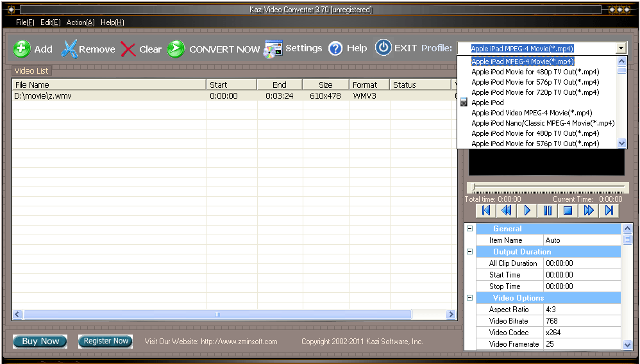
Task: Collapse the Video Options section
Action: (470, 297)
